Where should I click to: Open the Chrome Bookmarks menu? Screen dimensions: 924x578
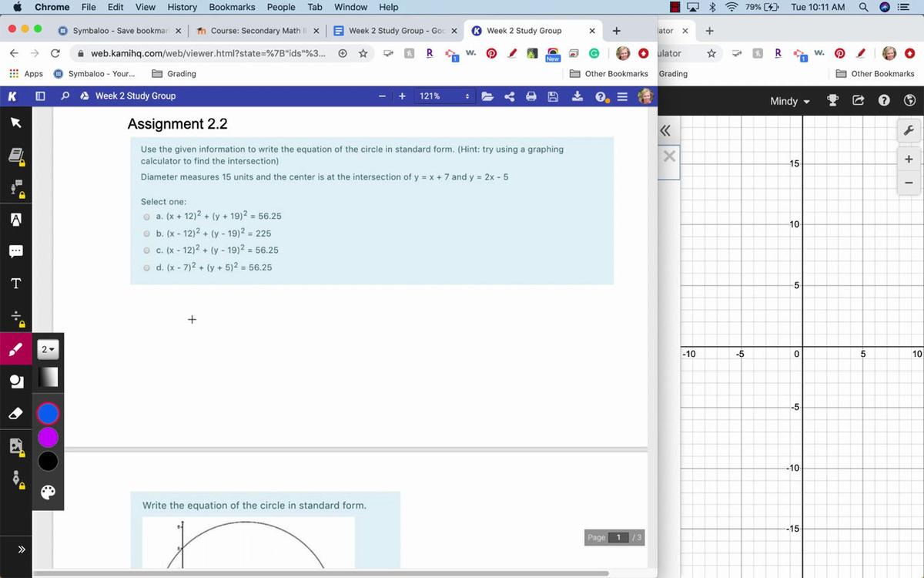click(x=232, y=7)
